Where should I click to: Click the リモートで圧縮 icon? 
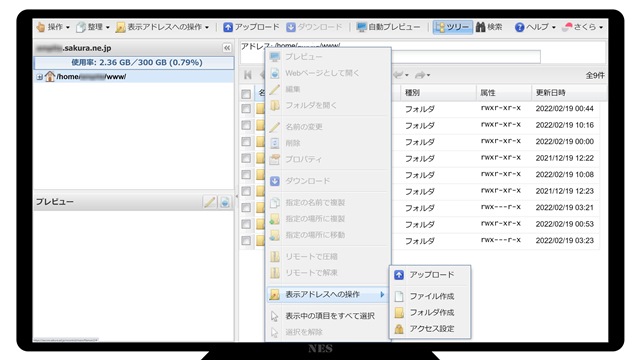275,257
